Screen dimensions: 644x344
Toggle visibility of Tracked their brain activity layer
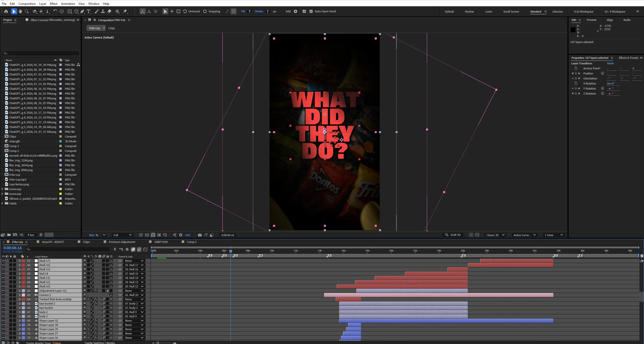[3, 299]
